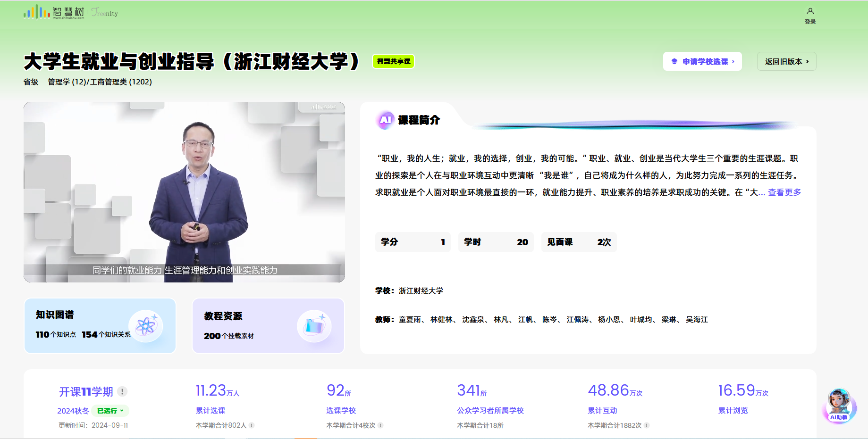Click the AI badge beside 课程简介
This screenshot has height=439, width=868.
click(x=385, y=120)
